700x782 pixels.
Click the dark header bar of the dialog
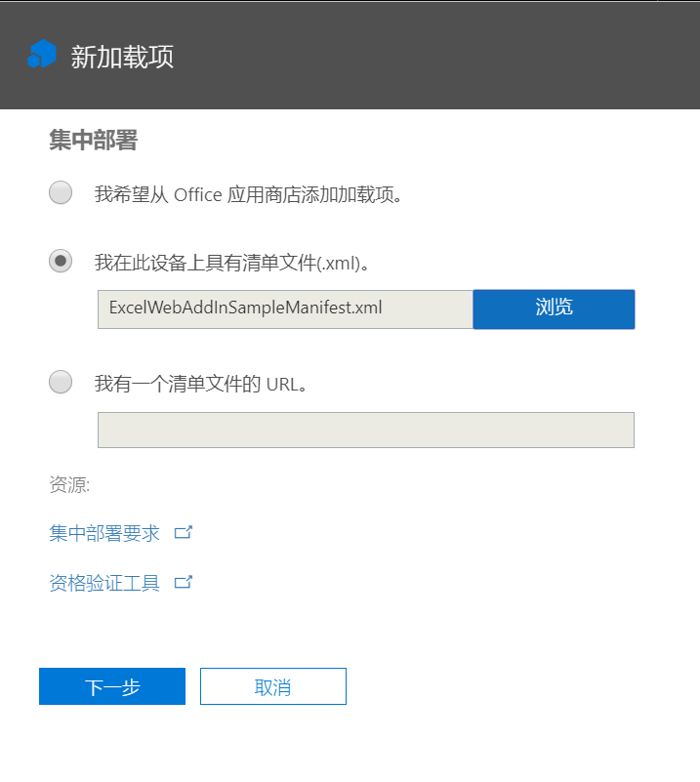point(391,56)
